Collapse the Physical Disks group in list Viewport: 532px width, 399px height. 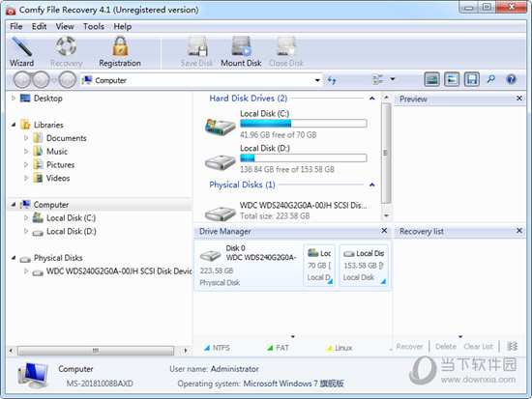click(x=371, y=185)
